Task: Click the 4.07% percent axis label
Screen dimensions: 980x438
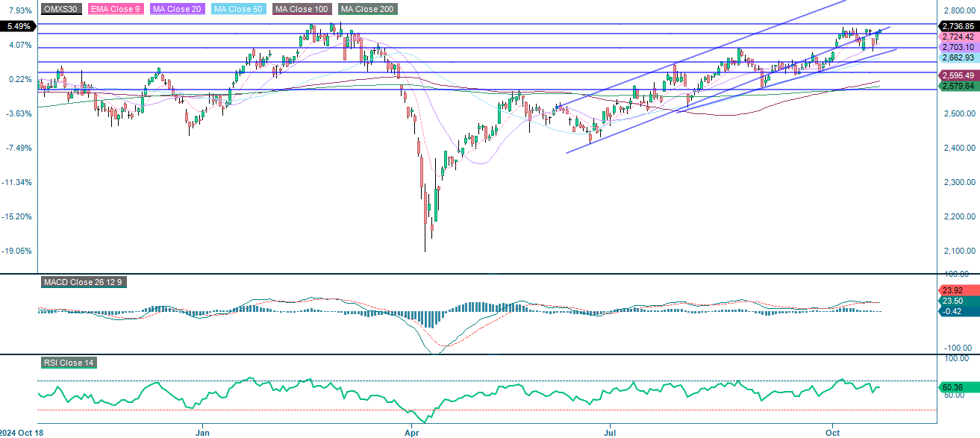Action: (x=19, y=45)
